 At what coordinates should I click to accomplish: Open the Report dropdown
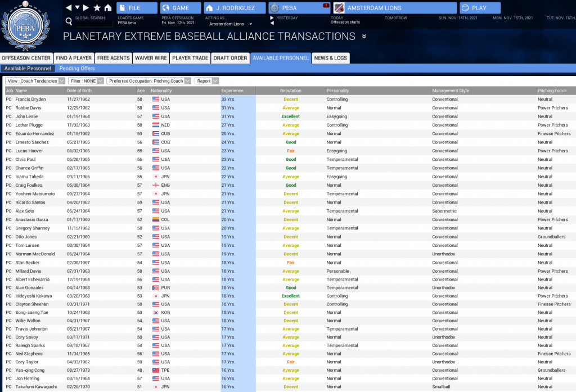pyautogui.click(x=206, y=81)
